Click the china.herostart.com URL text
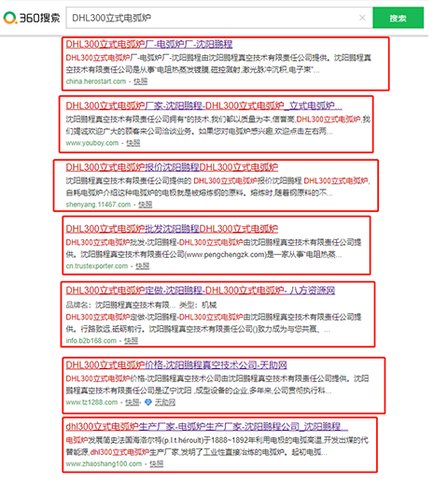This screenshot has height=483, width=448. (96, 81)
